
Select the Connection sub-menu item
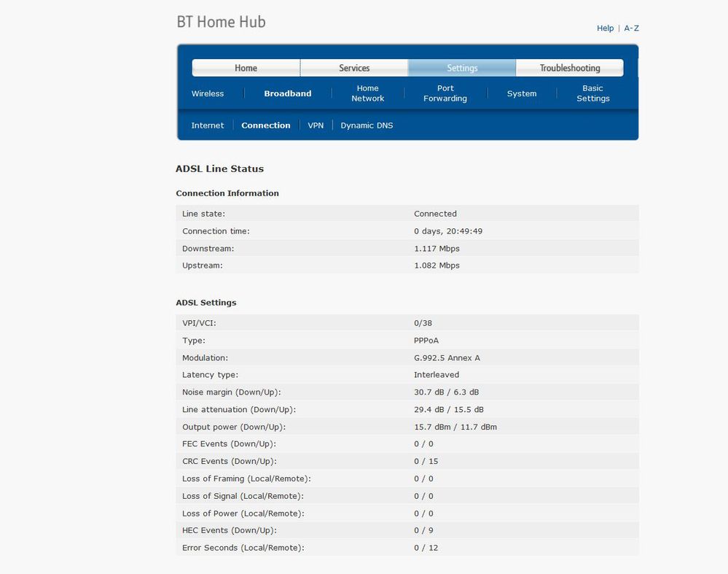[265, 125]
